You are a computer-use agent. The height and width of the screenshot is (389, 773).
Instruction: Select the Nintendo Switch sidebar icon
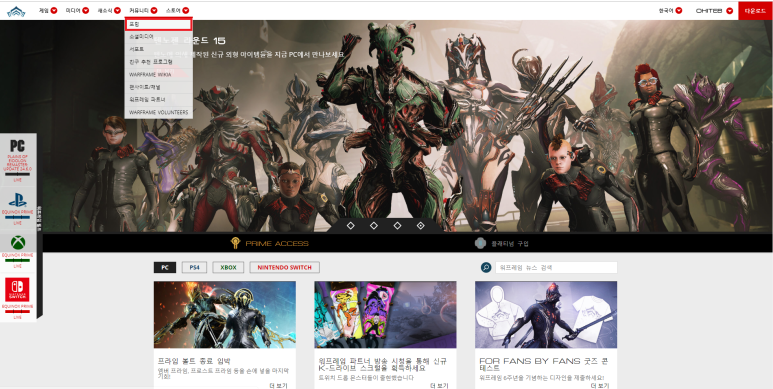(17, 289)
